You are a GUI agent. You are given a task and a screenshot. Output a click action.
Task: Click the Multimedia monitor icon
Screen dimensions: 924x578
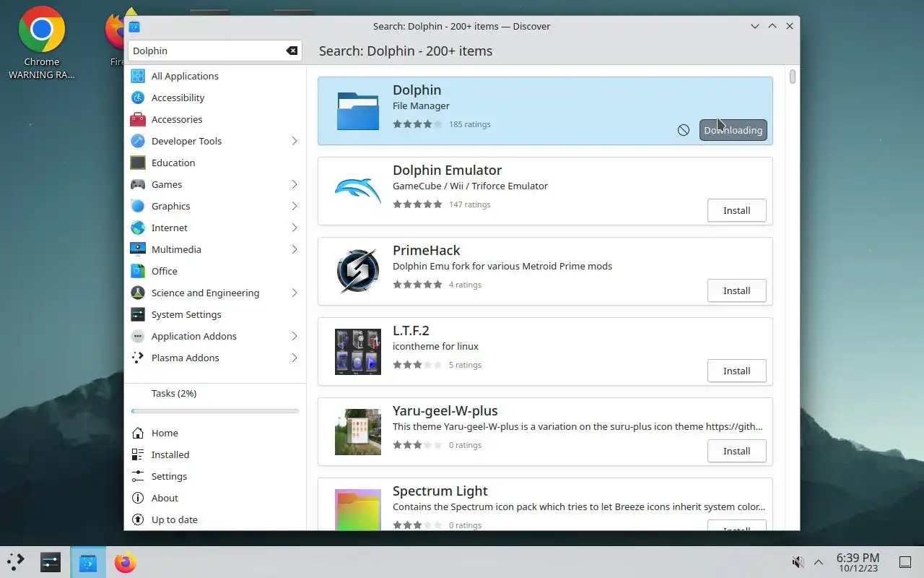[x=138, y=249]
